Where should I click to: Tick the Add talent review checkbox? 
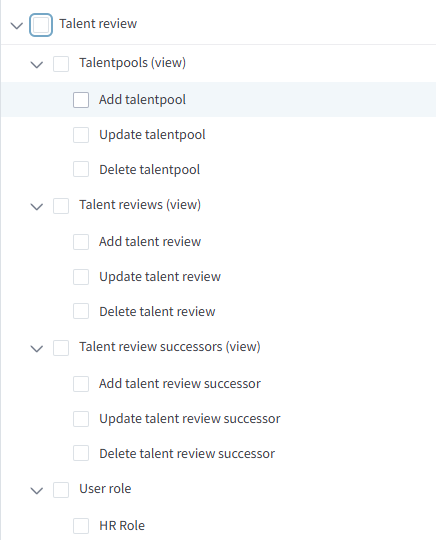(81, 242)
